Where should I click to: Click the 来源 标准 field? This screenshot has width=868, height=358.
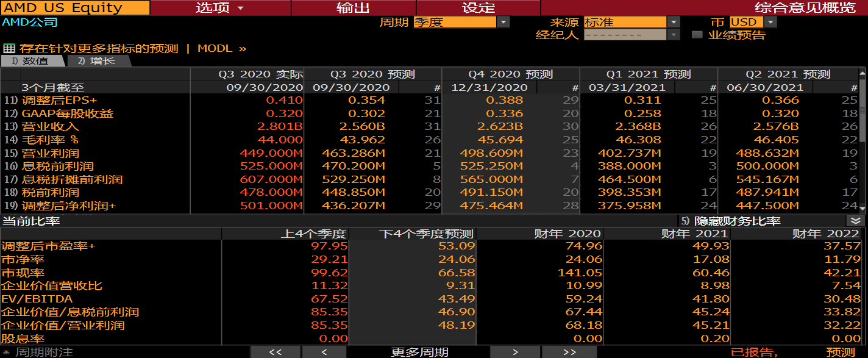tap(625, 22)
